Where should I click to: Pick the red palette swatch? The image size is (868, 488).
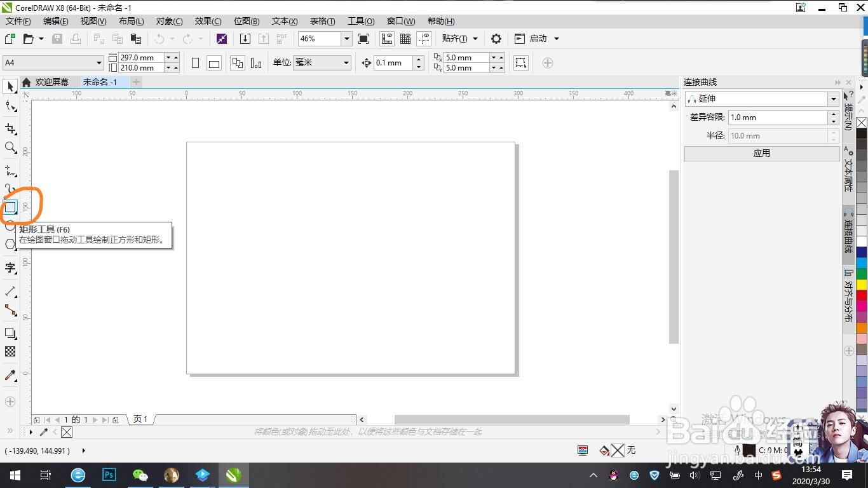[x=862, y=295]
